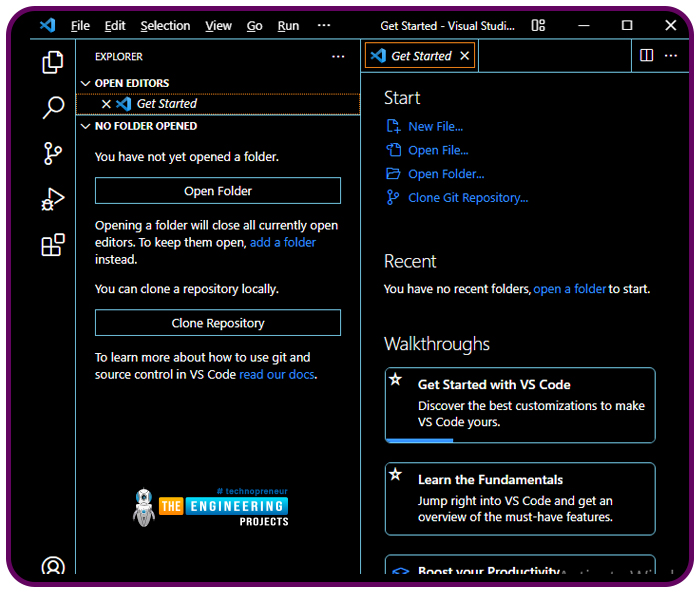698x593 pixels.
Task: Open the Accounts icon at the bottom of the activity bar
Action: point(53,565)
